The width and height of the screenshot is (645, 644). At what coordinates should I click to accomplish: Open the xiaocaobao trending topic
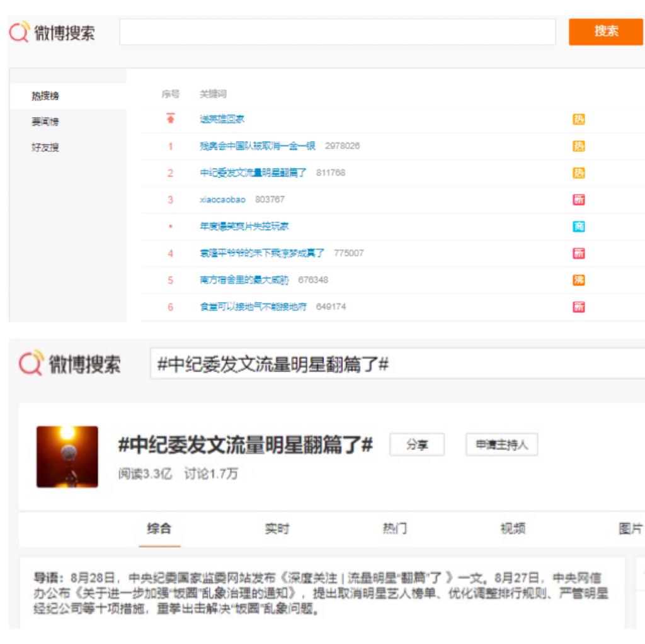[x=222, y=200]
